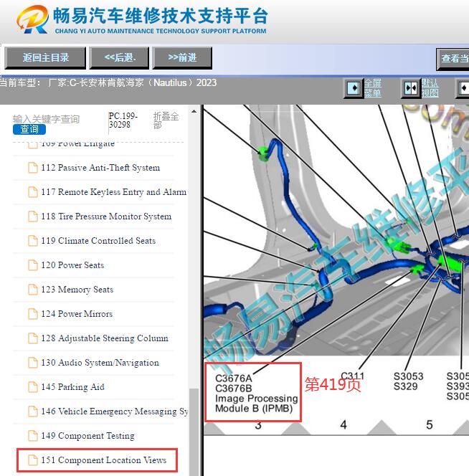The width and height of the screenshot is (469, 476).
Task: Click the S3053 splice label
Action: (x=408, y=376)
